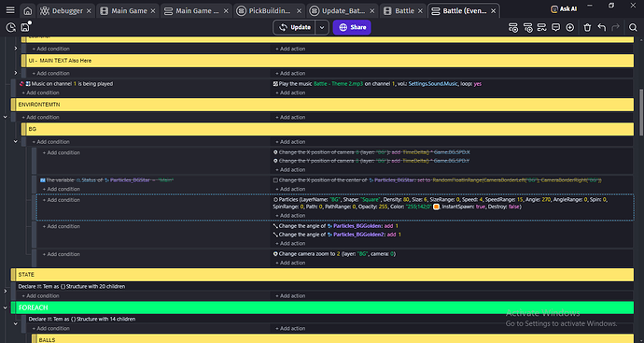Close the Update_Bat... tab
Screen dimensions: 644x343
click(371, 11)
